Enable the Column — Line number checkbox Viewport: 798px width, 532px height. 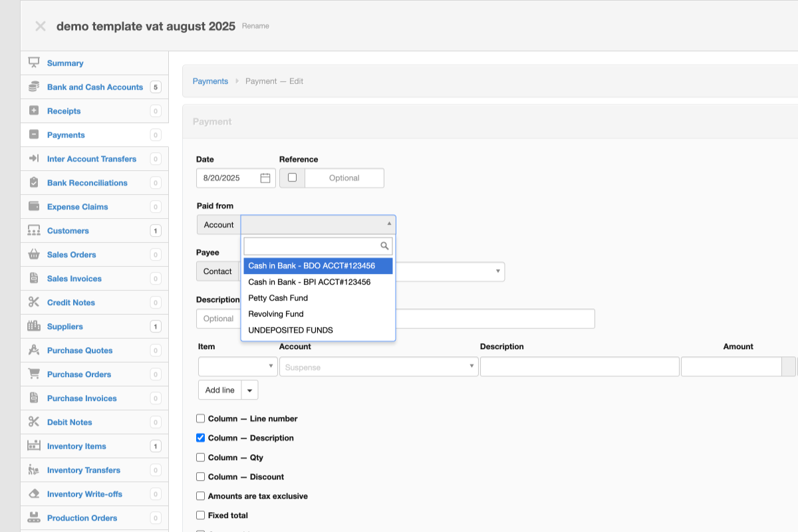point(201,419)
